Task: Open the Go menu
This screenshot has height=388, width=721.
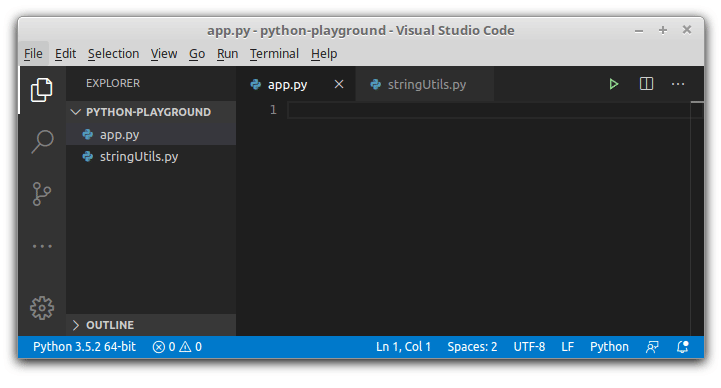Action: pyautogui.click(x=197, y=54)
